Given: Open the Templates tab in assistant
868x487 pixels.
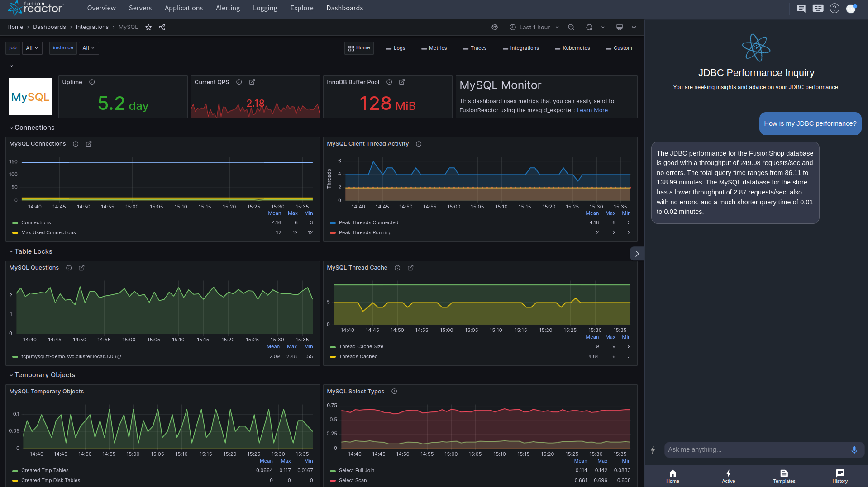Looking at the screenshot, I should 784,476.
